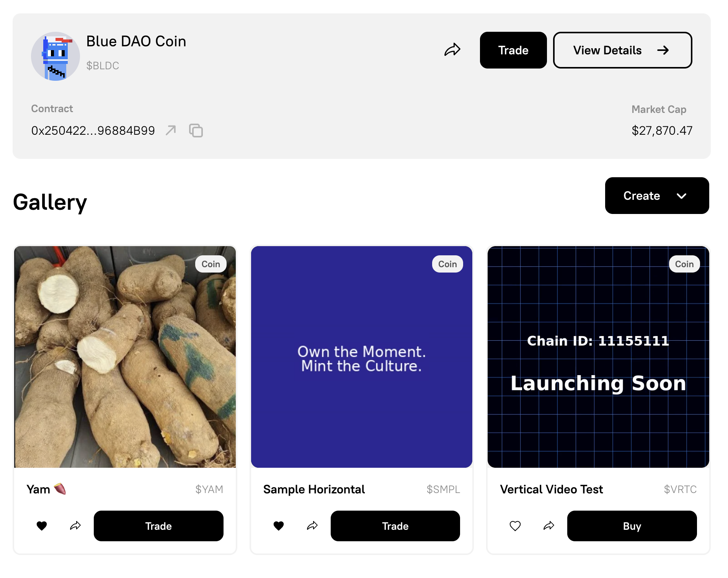Unlike the Yam coin heart
Image resolution: width=728 pixels, height=578 pixels.
click(42, 526)
